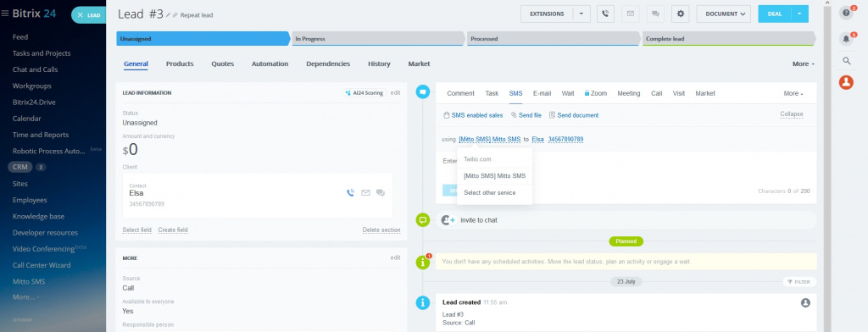The image size is (868, 332).
Task: Open the EXTENSIONS button
Action: tap(547, 14)
